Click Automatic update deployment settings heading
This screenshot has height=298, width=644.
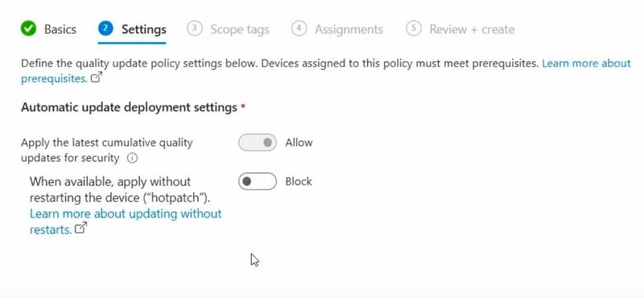click(x=129, y=107)
